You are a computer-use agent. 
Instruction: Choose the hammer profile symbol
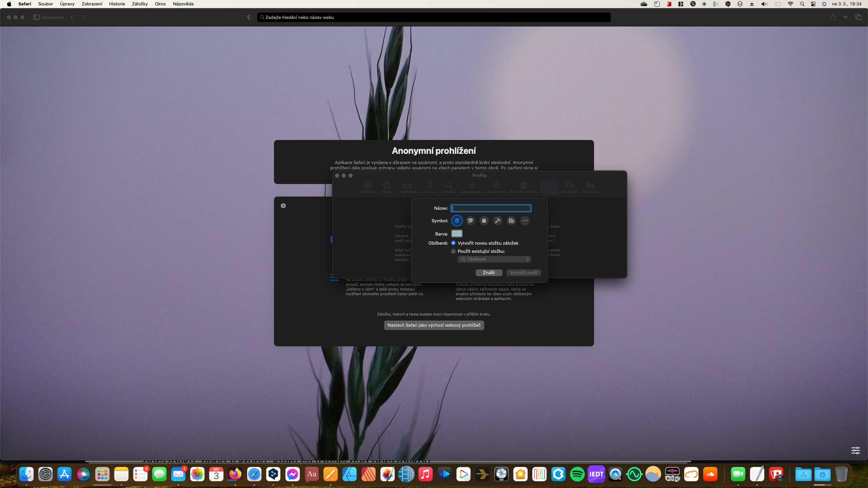[x=497, y=221]
